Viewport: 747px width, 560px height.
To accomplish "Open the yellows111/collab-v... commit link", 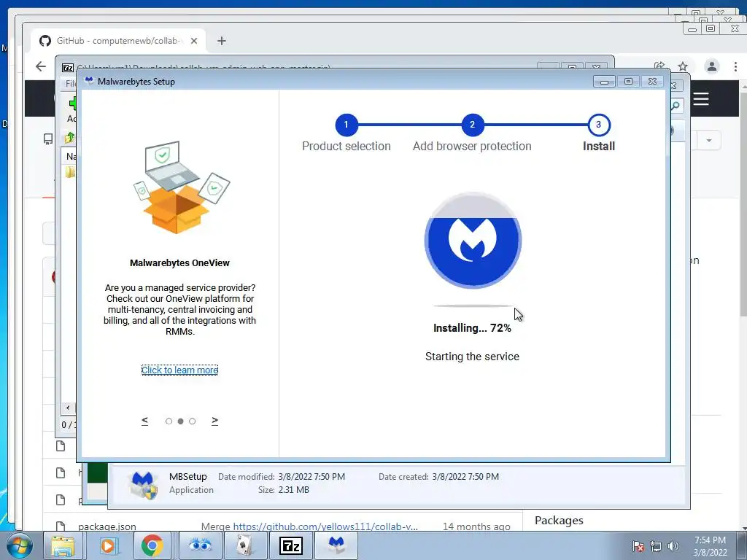I will 325,526.
